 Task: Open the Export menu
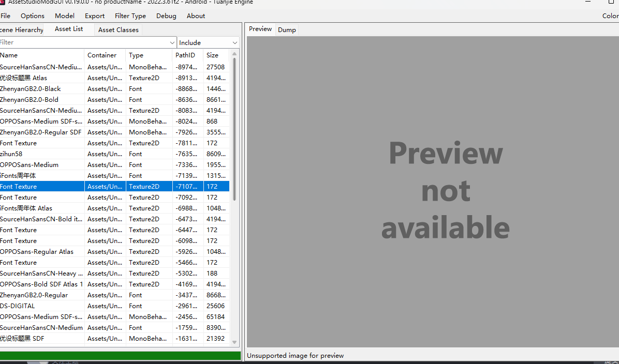(95, 16)
